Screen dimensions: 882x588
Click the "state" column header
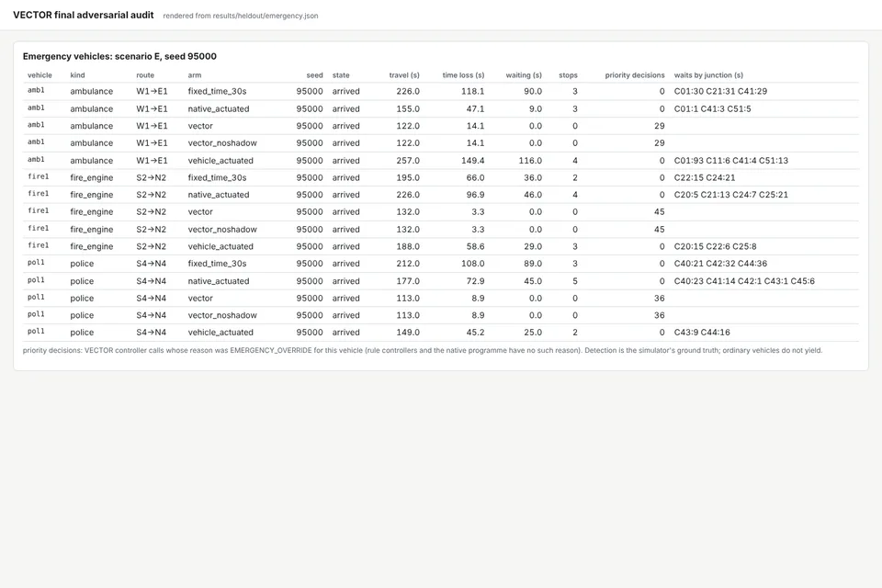tap(341, 74)
